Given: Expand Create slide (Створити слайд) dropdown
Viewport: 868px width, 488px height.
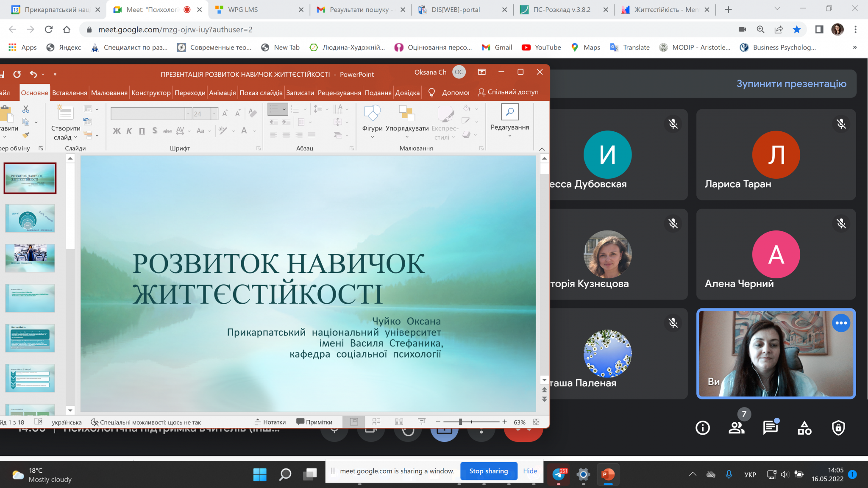Looking at the screenshot, I should (x=75, y=137).
